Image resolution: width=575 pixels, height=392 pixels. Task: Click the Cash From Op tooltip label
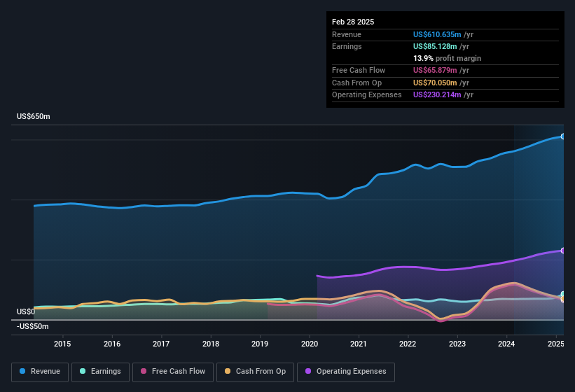(356, 83)
